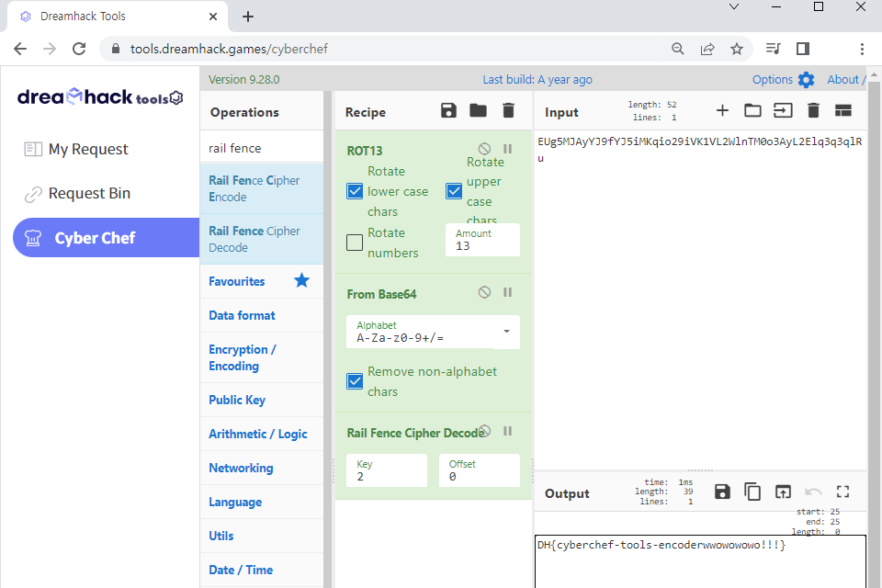
Task: Expand the Encryption / Encoding category
Action: pos(262,357)
